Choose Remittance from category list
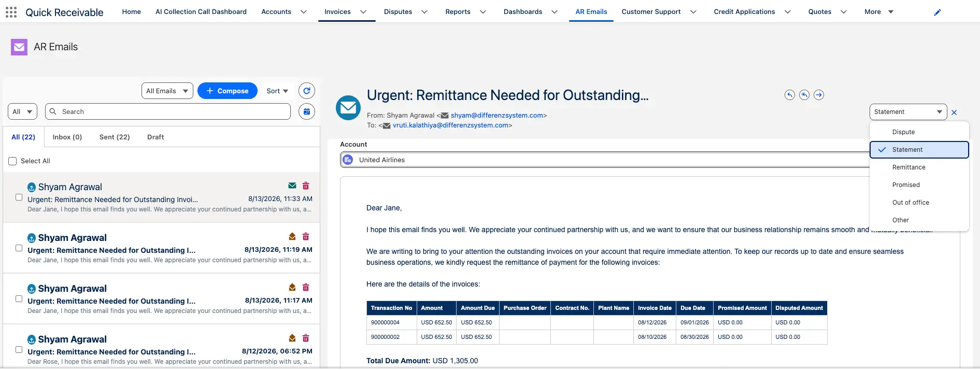 pos(919,167)
